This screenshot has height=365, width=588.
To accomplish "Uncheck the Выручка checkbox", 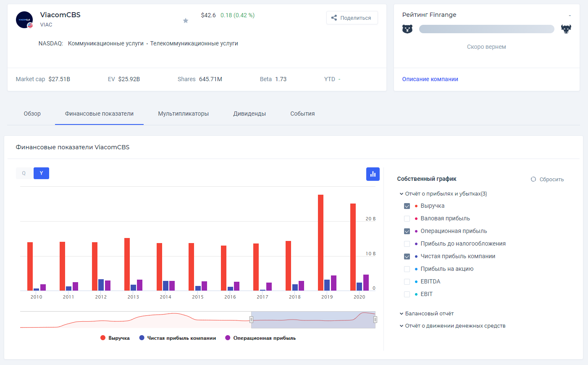I will pyautogui.click(x=407, y=206).
